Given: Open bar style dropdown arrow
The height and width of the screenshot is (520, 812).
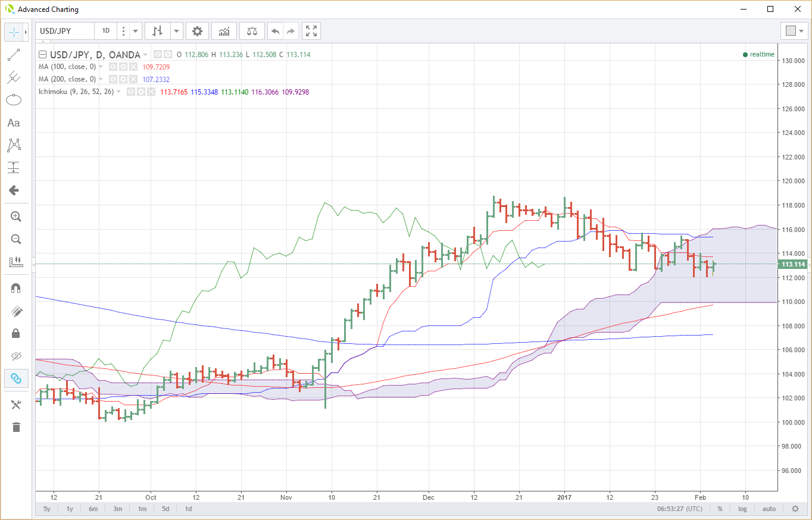Looking at the screenshot, I should pos(177,31).
